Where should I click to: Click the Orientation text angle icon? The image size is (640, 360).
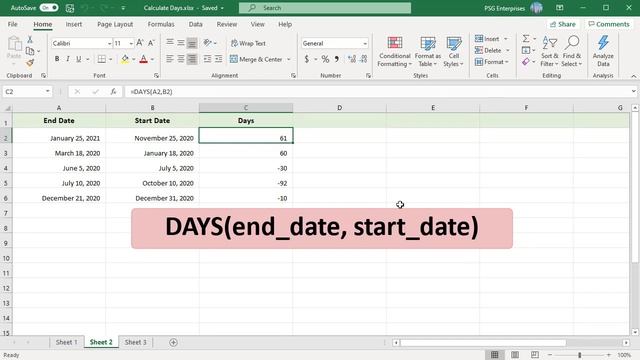tap(208, 43)
